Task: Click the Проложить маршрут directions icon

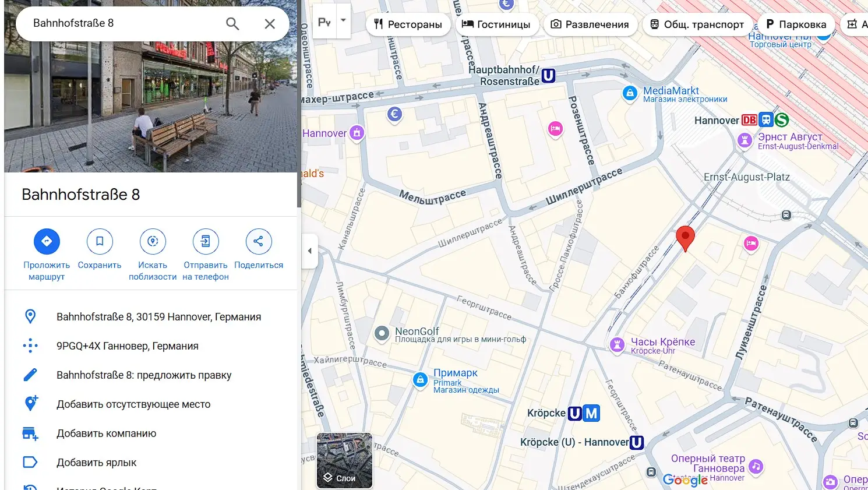Action: coord(46,241)
